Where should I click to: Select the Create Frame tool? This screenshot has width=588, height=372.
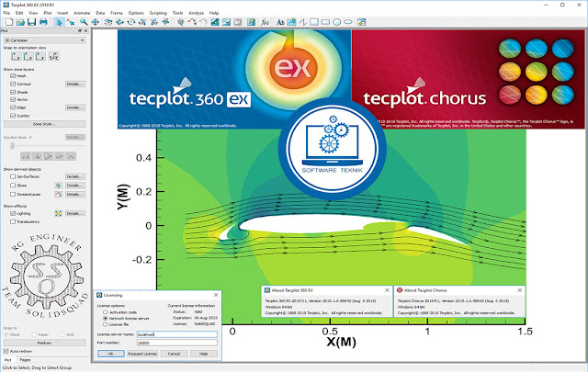[361, 22]
